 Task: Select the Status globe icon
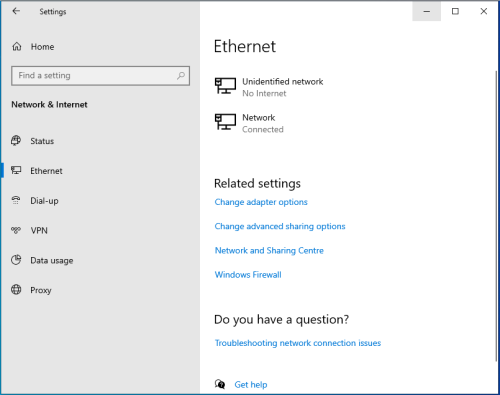coord(16,141)
